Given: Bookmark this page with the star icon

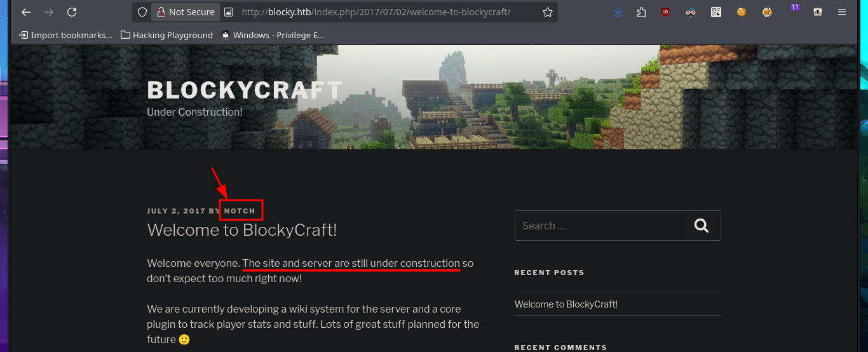Looking at the screenshot, I should [548, 12].
